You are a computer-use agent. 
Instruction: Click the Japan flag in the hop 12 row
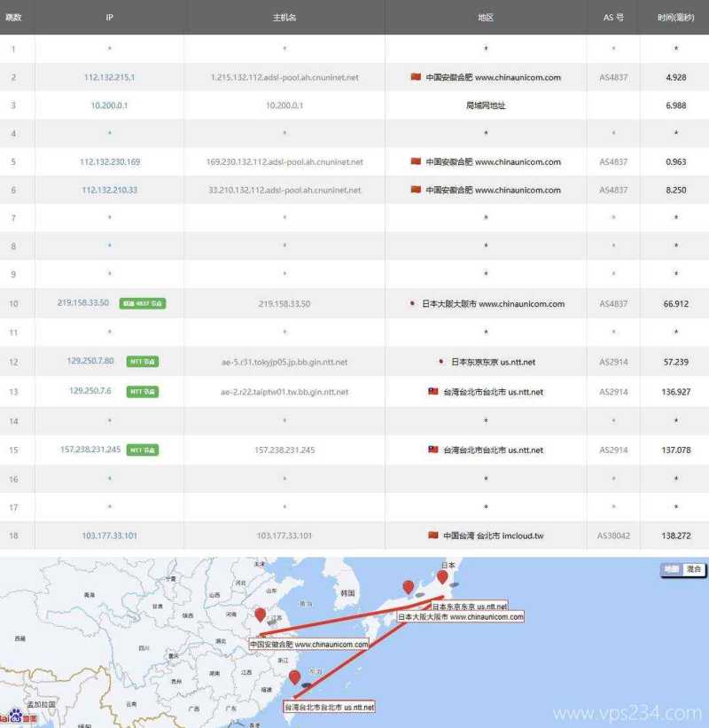[440, 362]
